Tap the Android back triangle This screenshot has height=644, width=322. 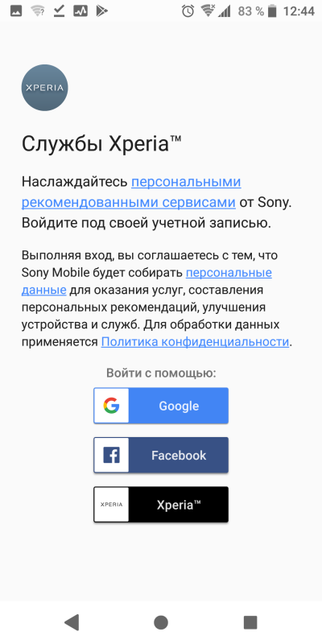coord(72,622)
